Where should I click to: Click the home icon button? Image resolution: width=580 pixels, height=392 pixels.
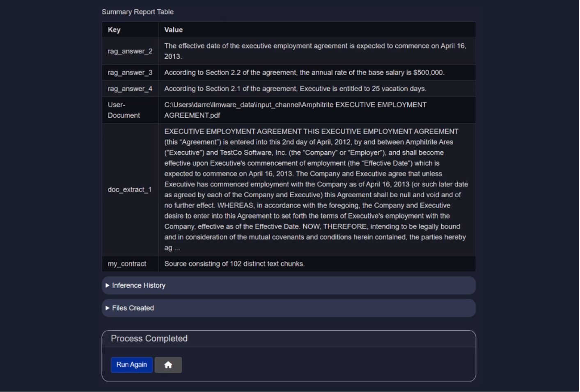point(168,365)
